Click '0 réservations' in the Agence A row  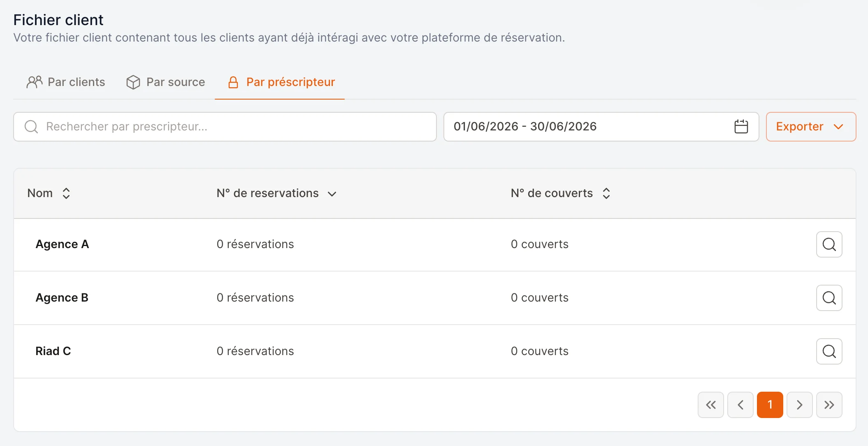(255, 244)
